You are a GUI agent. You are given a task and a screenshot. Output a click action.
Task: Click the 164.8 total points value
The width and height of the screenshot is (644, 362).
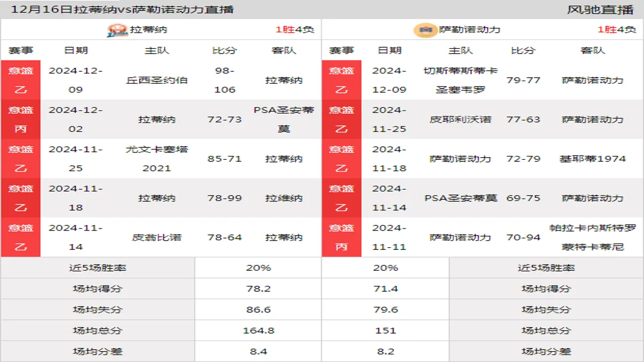(x=259, y=330)
